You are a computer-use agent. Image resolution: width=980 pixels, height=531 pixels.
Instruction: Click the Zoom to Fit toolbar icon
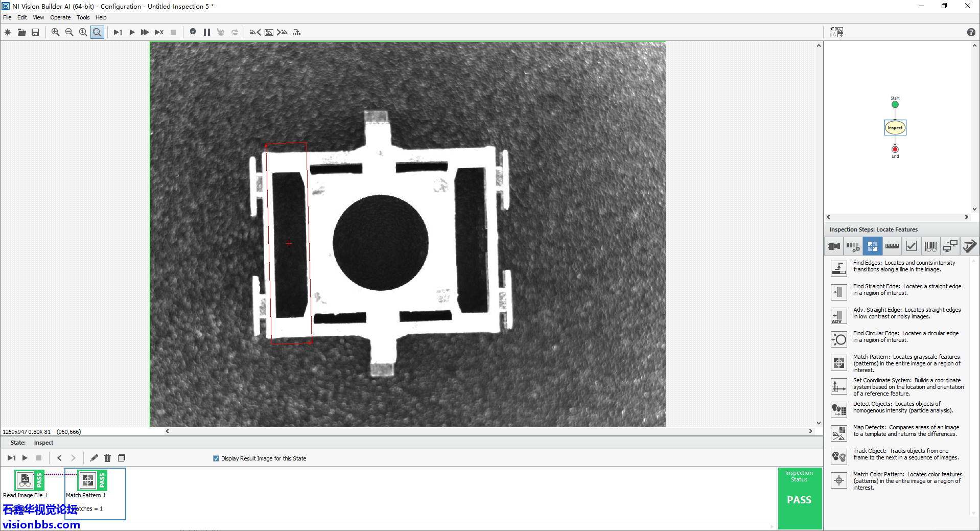click(x=97, y=32)
